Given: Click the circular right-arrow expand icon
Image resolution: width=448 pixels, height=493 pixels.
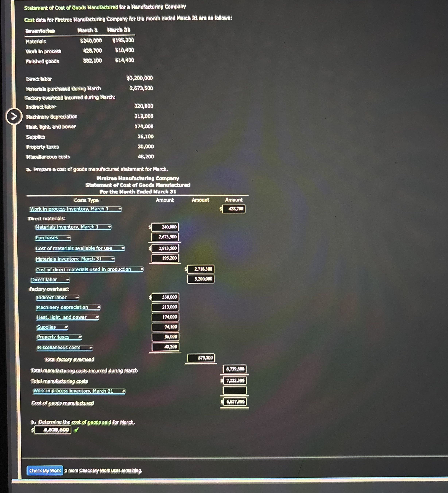Looking at the screenshot, I should (x=14, y=116).
